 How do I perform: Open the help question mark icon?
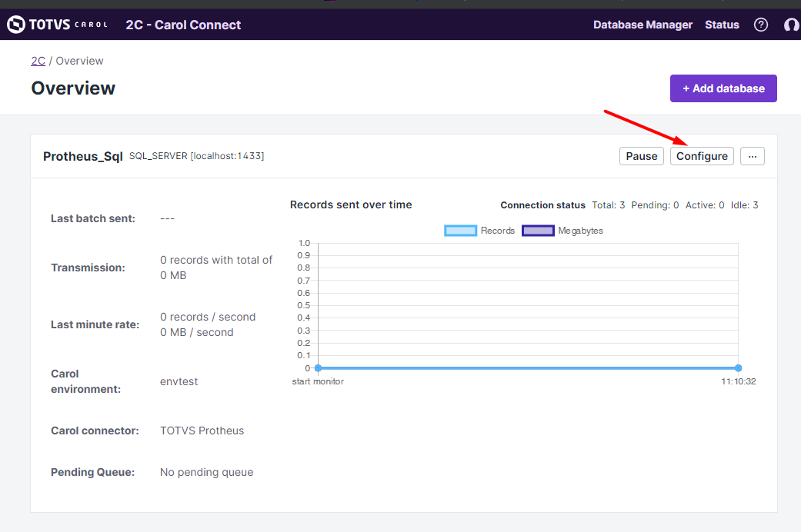[x=761, y=25]
